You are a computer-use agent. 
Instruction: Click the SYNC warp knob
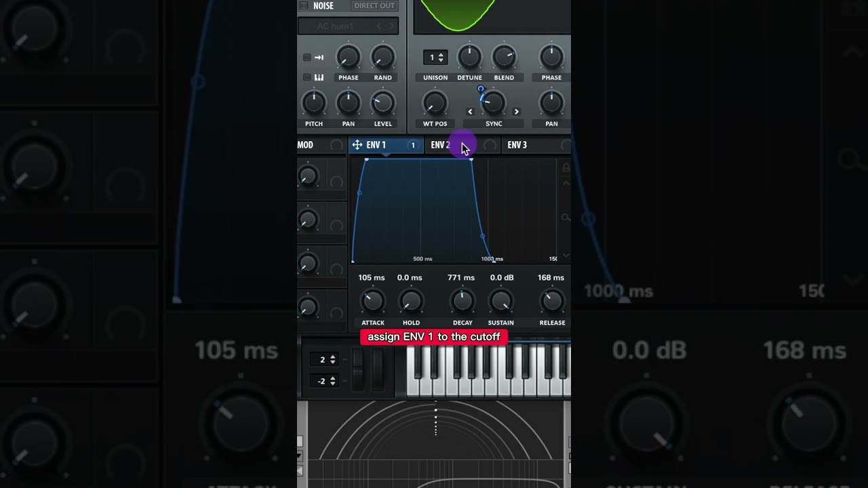[494, 103]
